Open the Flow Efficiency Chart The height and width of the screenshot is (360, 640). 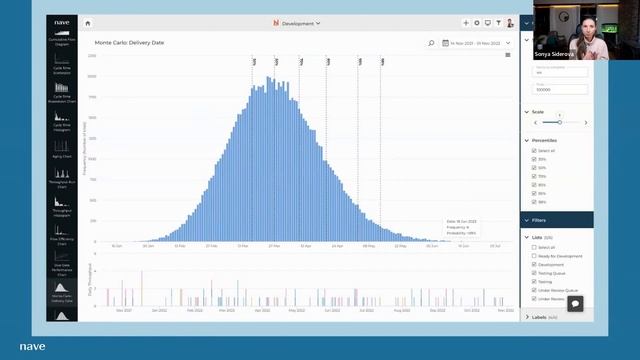point(62,236)
